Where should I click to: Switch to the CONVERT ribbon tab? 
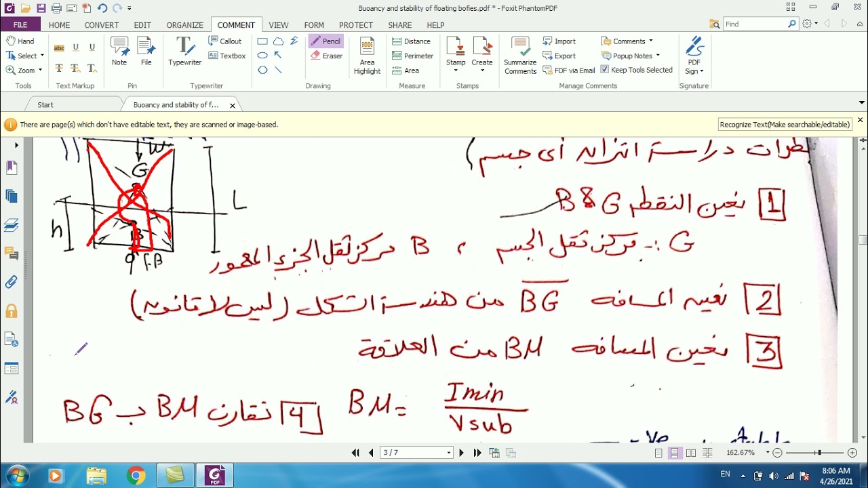click(102, 25)
